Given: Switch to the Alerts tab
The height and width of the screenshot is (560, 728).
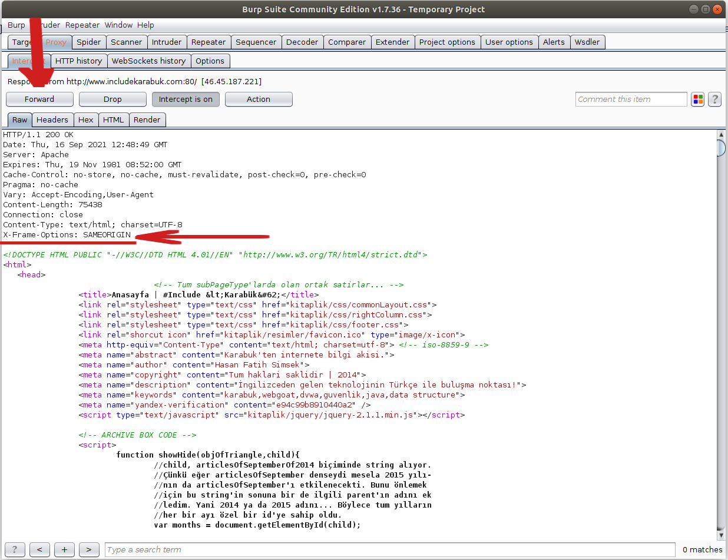Looking at the screenshot, I should (x=554, y=42).
